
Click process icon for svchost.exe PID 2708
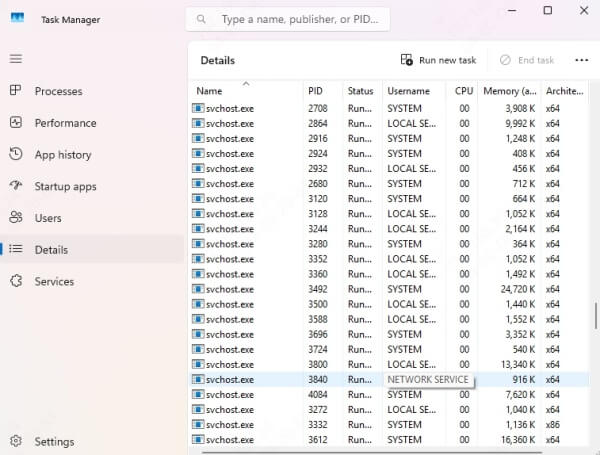pos(198,108)
